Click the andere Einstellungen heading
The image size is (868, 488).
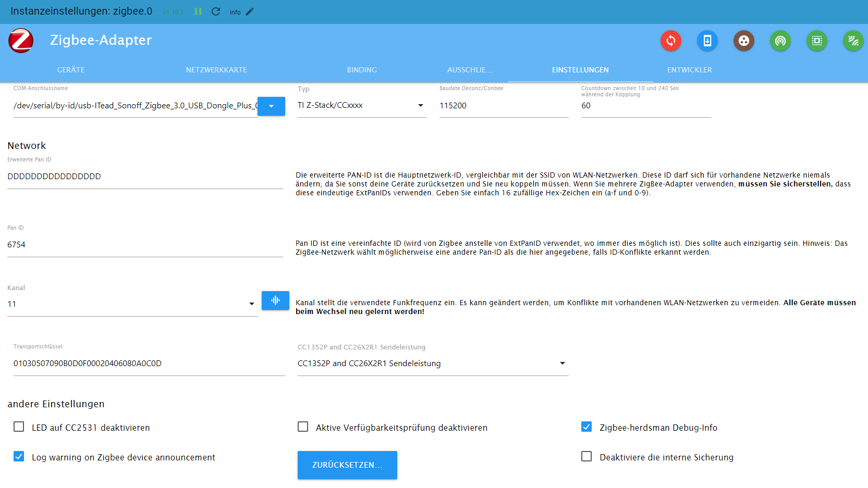[x=56, y=404]
